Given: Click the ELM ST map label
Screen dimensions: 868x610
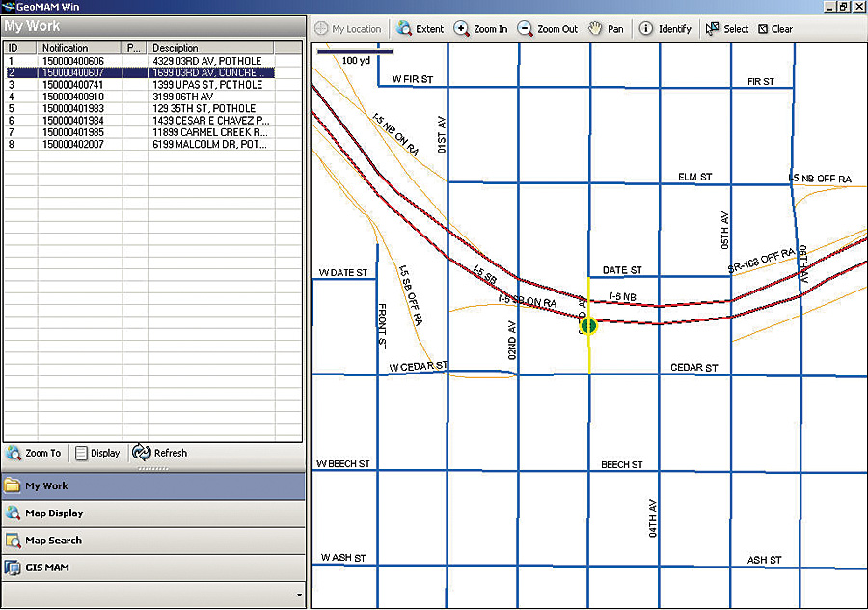Looking at the screenshot, I should coord(694,177).
